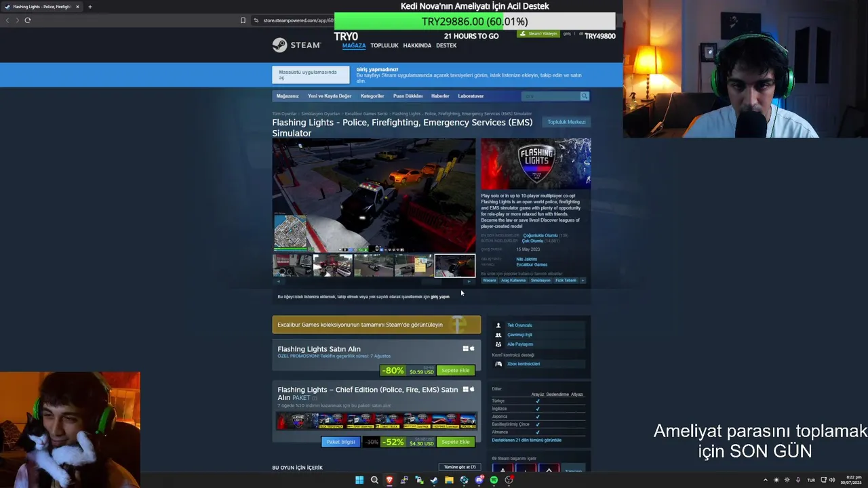
Task: Open Mağazanız store menu
Action: (x=288, y=96)
